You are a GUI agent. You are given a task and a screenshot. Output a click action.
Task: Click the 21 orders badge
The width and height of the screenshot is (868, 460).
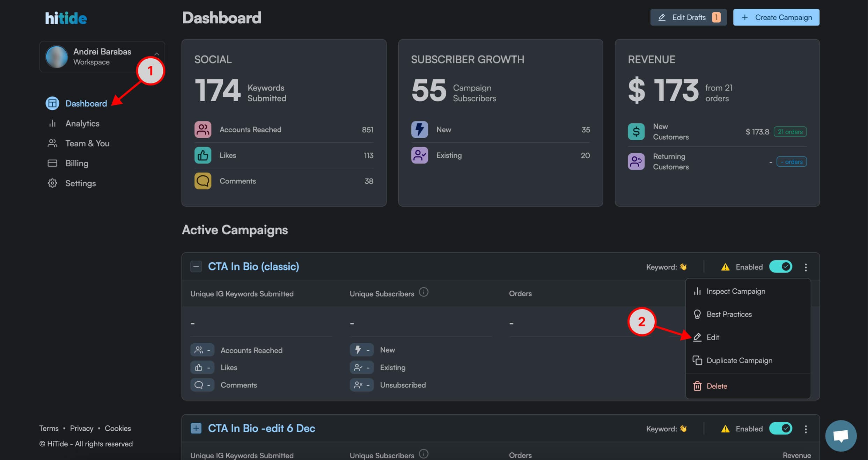pyautogui.click(x=790, y=132)
